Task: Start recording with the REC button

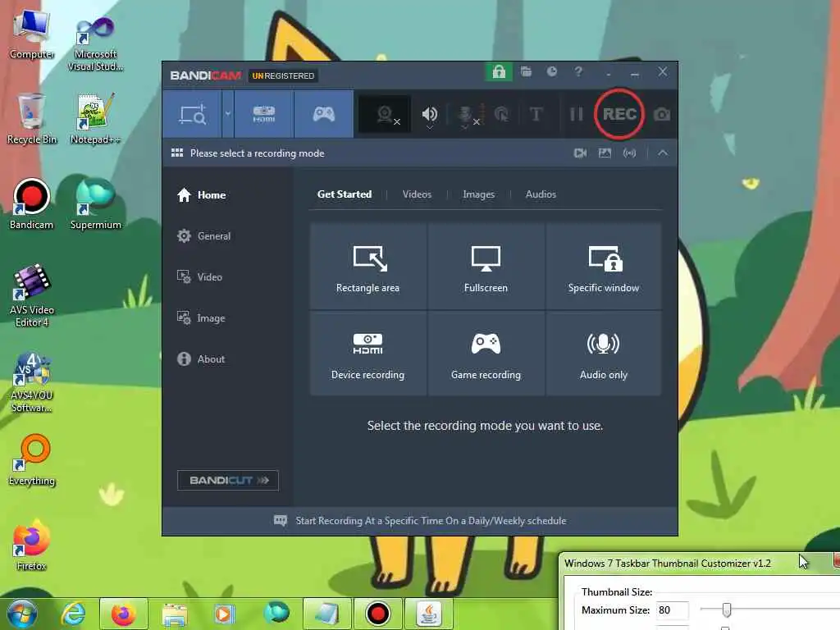Action: click(x=619, y=114)
